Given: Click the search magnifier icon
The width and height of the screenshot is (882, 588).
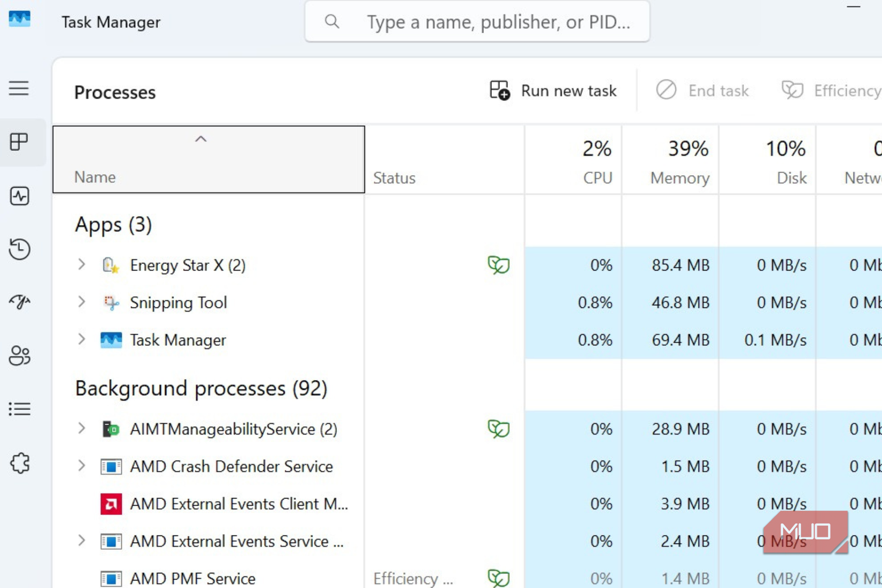Looking at the screenshot, I should (332, 22).
